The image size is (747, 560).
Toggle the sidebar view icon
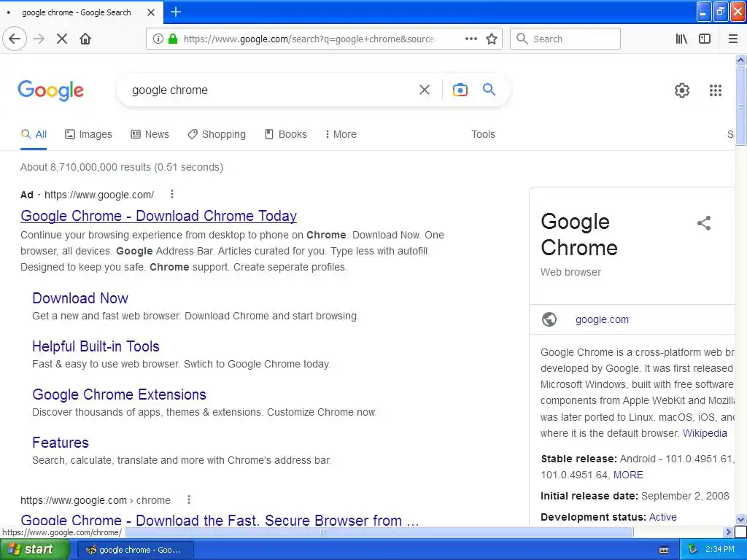coord(705,39)
